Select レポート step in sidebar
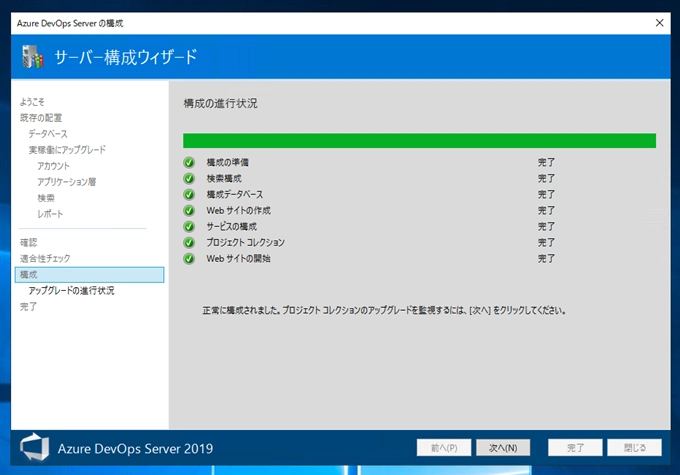The width and height of the screenshot is (680, 475). point(50,214)
